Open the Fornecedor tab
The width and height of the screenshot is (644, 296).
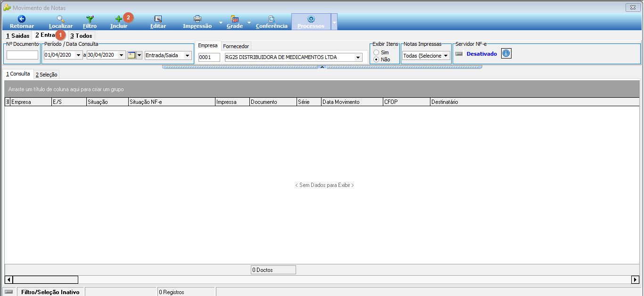(x=236, y=46)
